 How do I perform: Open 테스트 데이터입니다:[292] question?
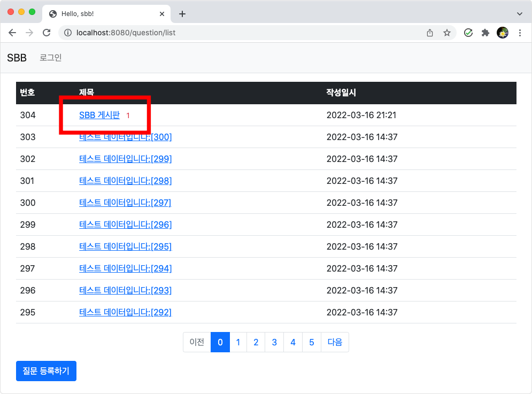(126, 312)
